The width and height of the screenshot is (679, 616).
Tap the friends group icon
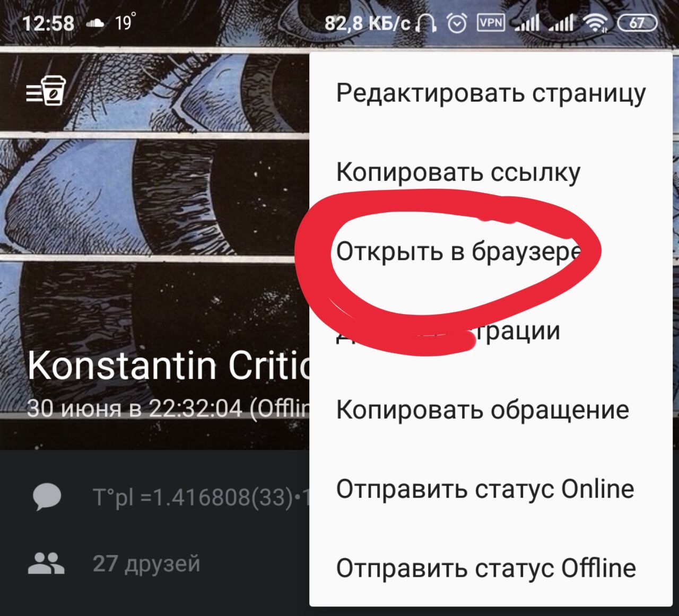[x=46, y=563]
